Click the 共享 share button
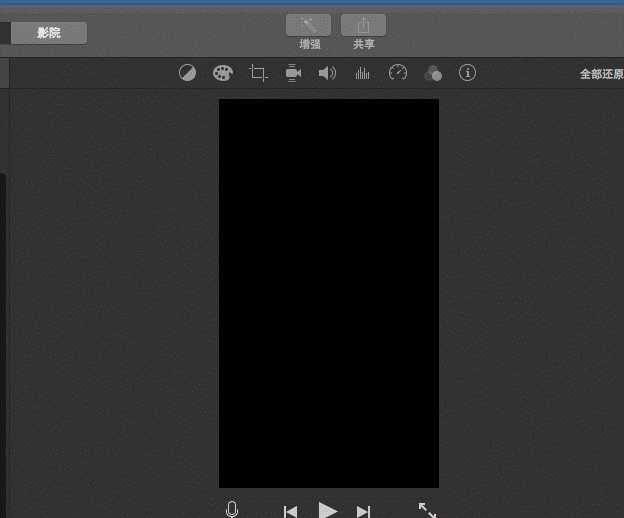Image resolution: width=624 pixels, height=518 pixels. pyautogui.click(x=363, y=25)
